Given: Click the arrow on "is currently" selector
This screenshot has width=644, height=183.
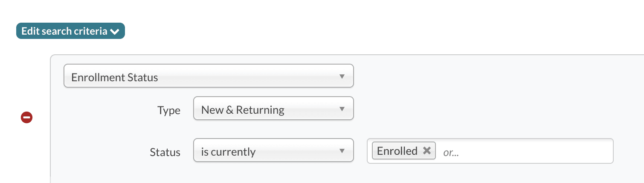Looking at the screenshot, I should (342, 151).
